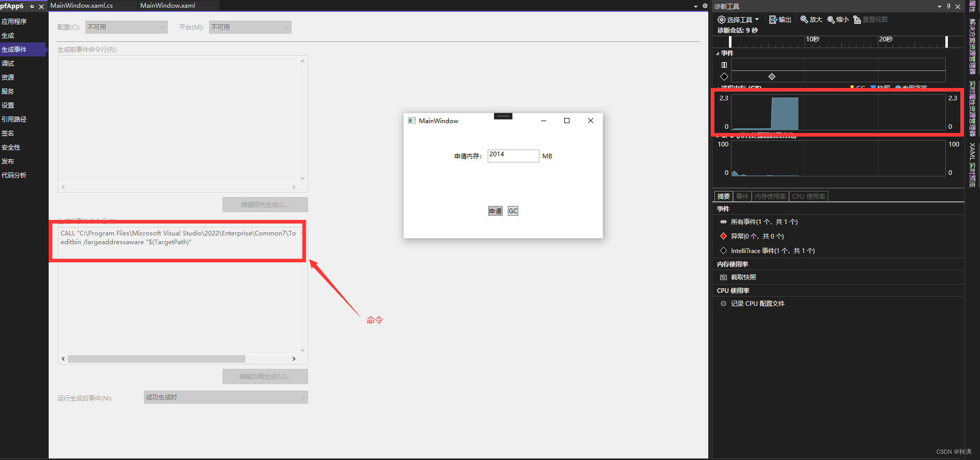Click the IntelliTrace track diamond icon

click(x=724, y=77)
